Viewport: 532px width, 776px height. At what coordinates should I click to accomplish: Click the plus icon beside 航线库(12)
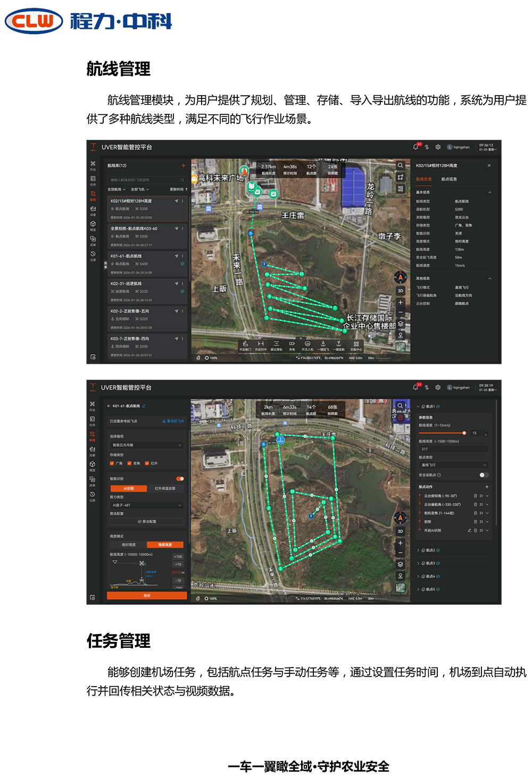[184, 165]
